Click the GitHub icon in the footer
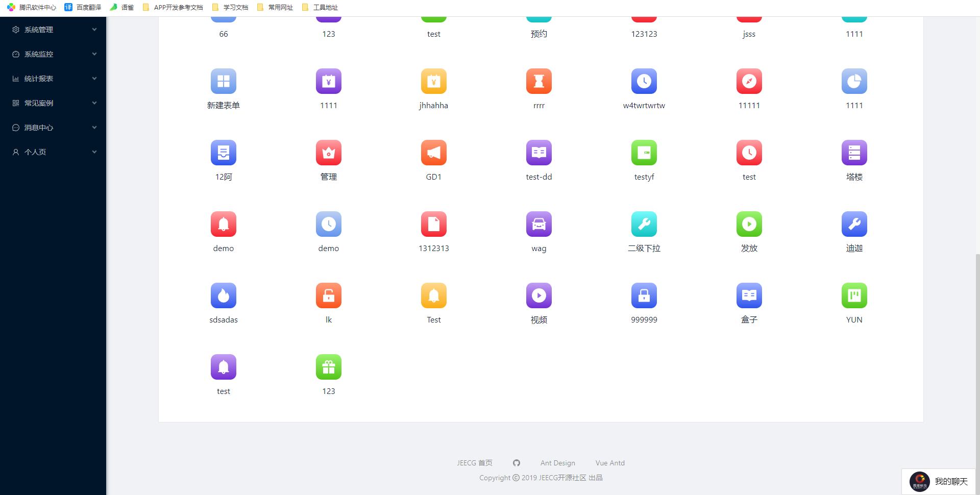Image resolution: width=980 pixels, height=495 pixels. [517, 463]
